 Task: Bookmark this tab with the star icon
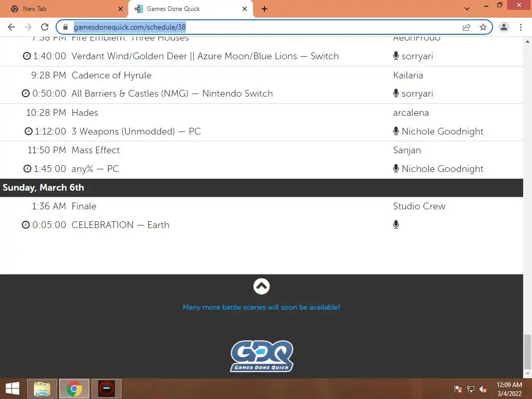pos(483,27)
